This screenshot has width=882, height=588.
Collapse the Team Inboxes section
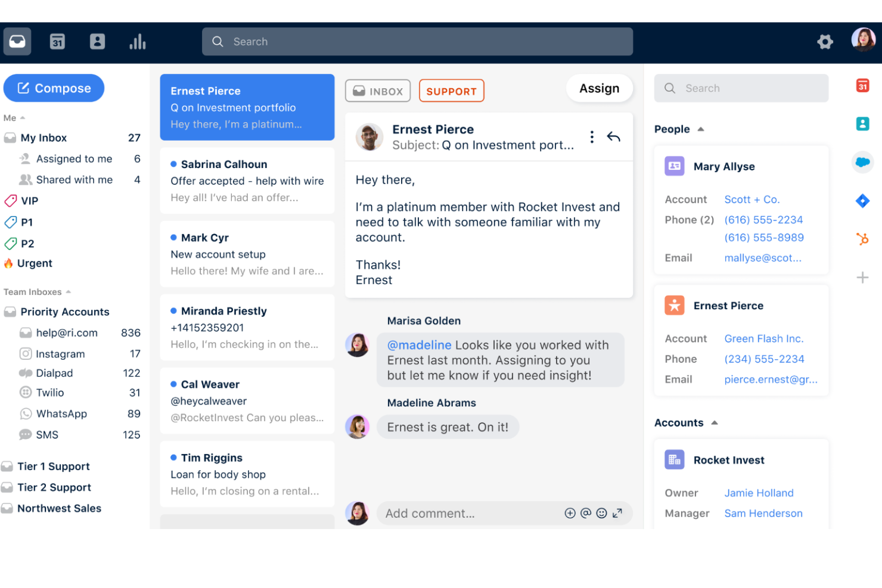pyautogui.click(x=68, y=292)
